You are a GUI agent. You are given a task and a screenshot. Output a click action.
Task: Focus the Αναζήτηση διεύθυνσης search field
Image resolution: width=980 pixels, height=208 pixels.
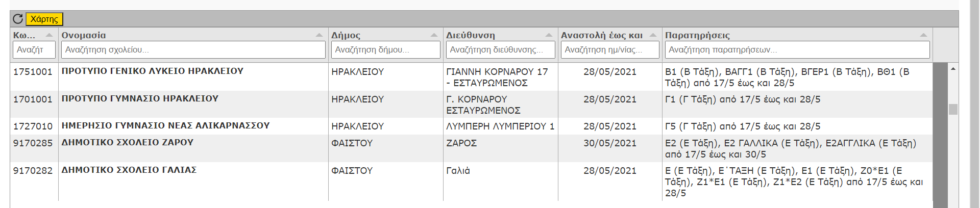coord(501,50)
